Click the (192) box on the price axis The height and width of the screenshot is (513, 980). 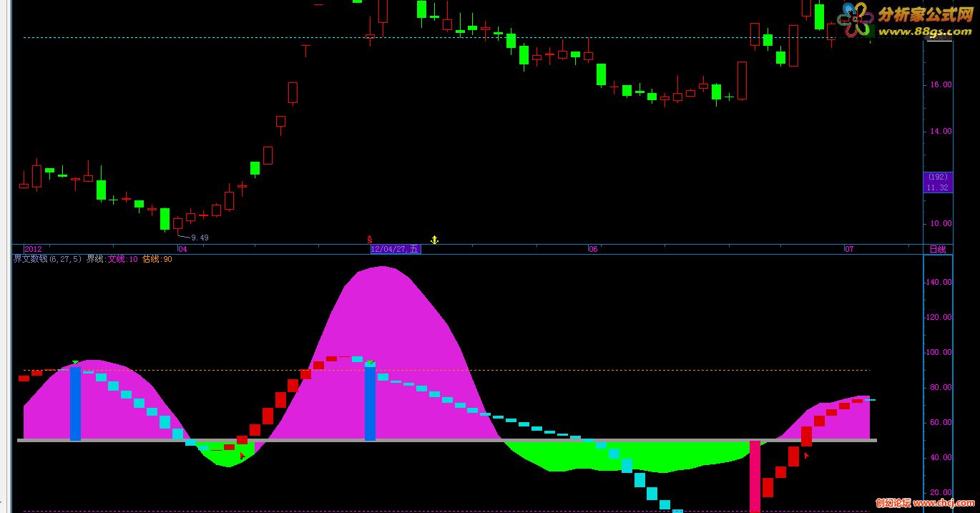pyautogui.click(x=937, y=177)
